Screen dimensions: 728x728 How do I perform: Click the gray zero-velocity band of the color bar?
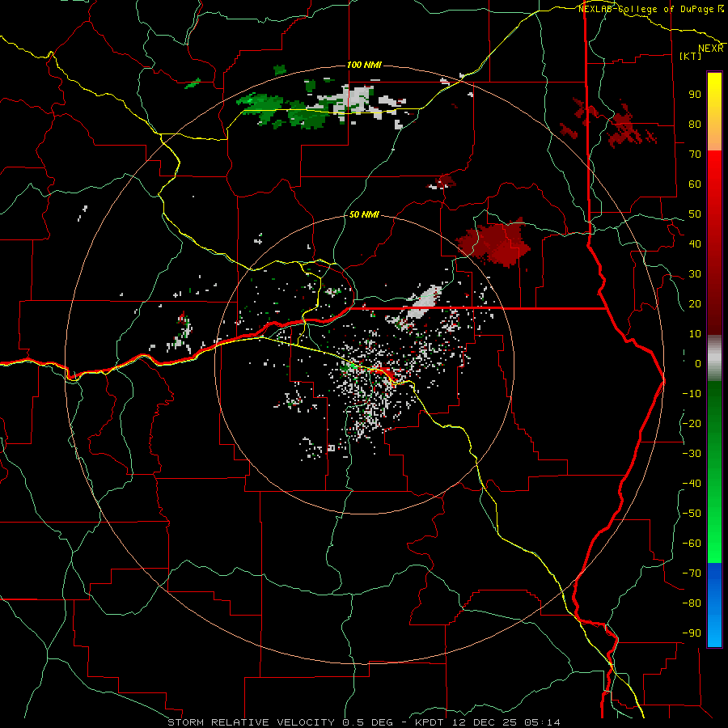click(714, 358)
